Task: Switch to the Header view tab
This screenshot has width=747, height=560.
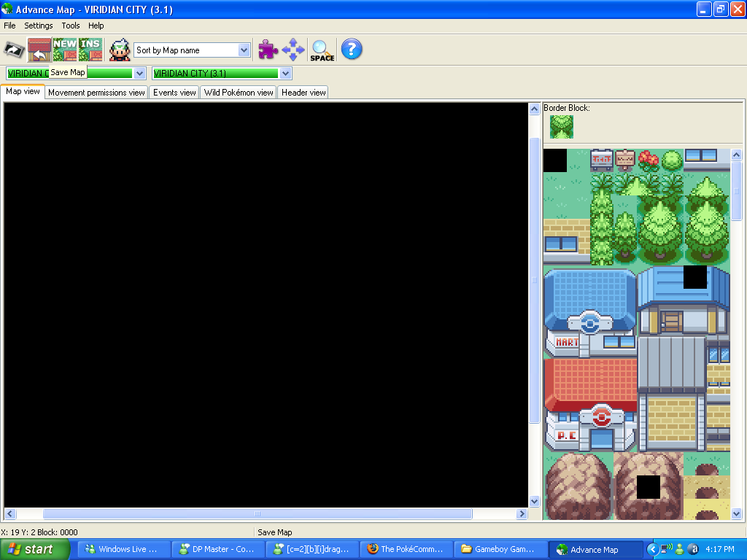Action: (303, 93)
